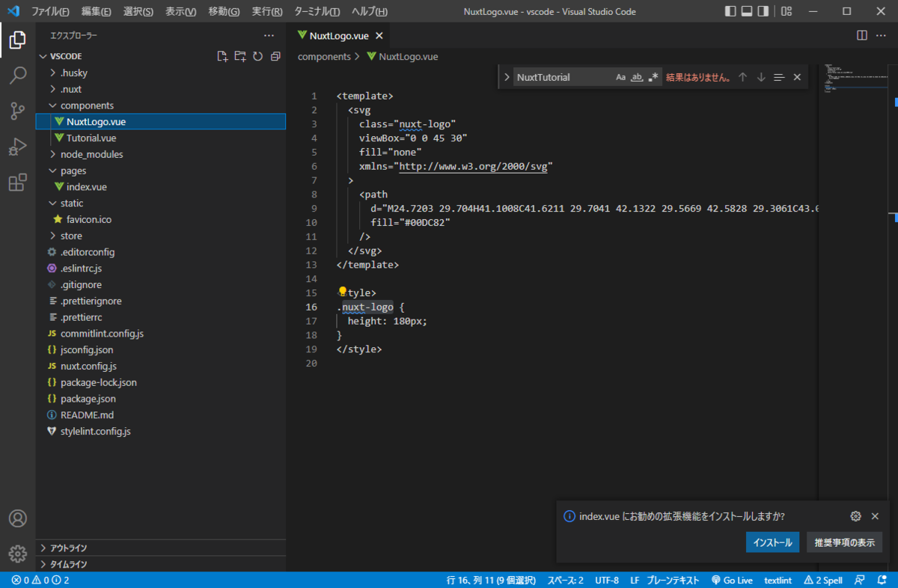
Task: Click Go Live in status bar
Action: tap(732, 580)
